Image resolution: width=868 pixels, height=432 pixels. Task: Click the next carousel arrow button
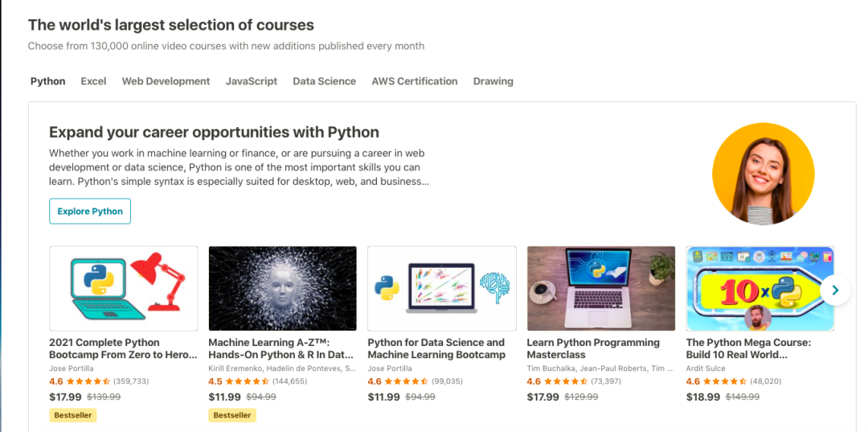pyautogui.click(x=835, y=290)
